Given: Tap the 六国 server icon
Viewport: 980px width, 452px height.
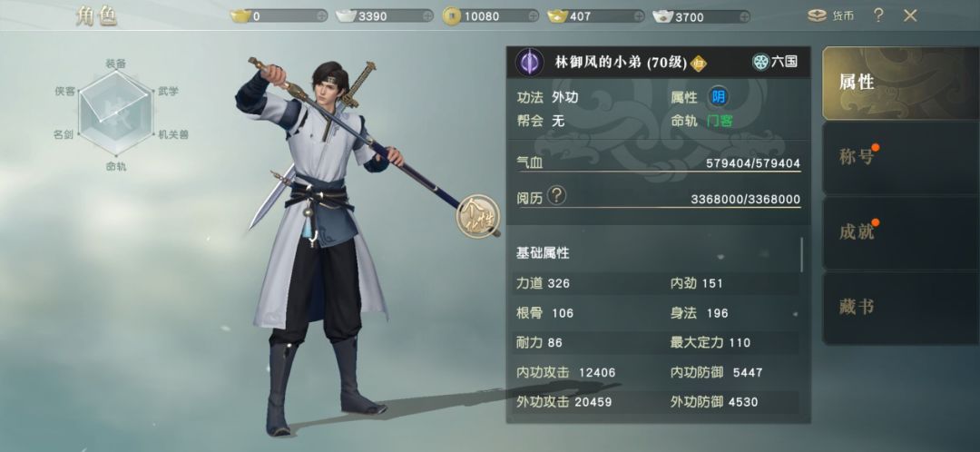Looking at the screenshot, I should coord(760,62).
